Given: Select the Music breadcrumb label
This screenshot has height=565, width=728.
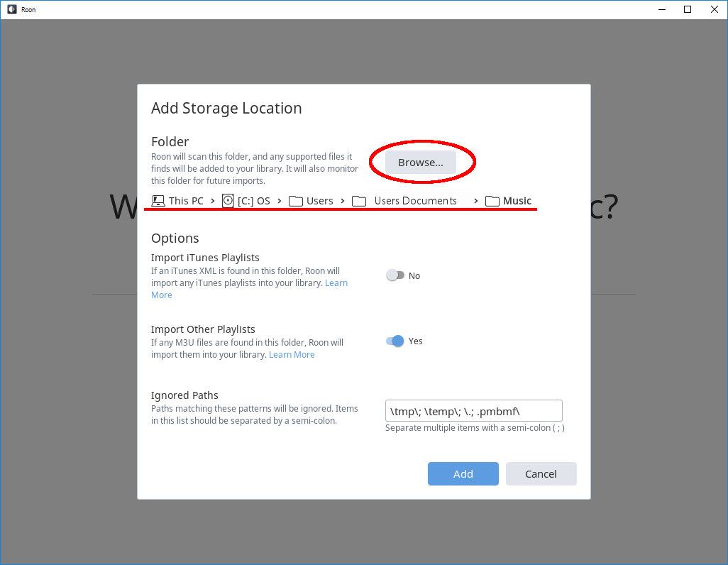Looking at the screenshot, I should (517, 201).
